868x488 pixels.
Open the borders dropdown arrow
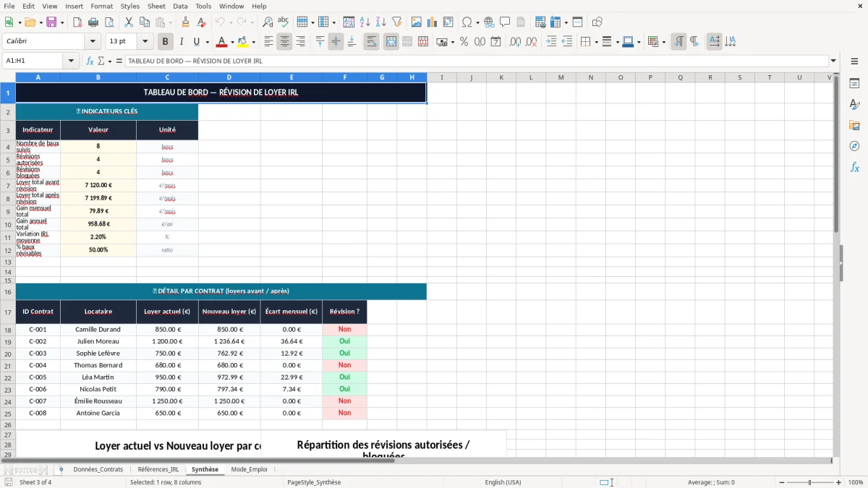coord(595,42)
